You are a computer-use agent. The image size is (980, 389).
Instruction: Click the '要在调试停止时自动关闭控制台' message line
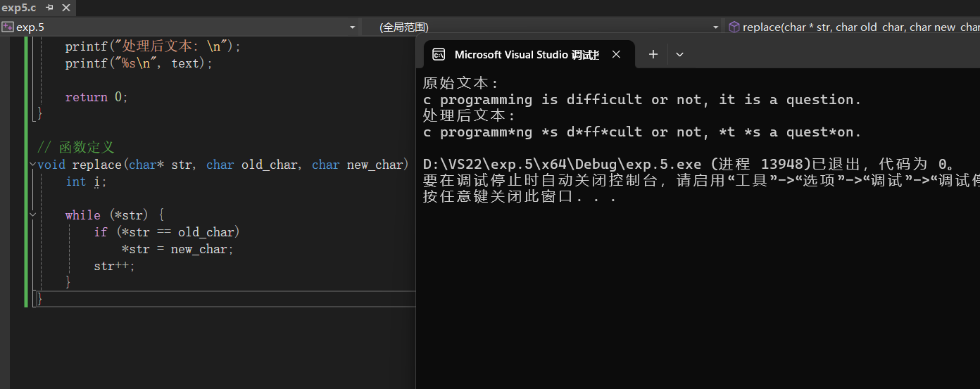tap(701, 181)
